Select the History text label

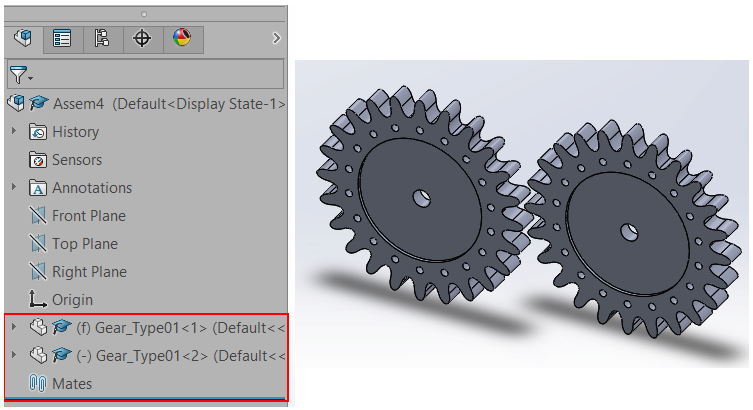75,132
